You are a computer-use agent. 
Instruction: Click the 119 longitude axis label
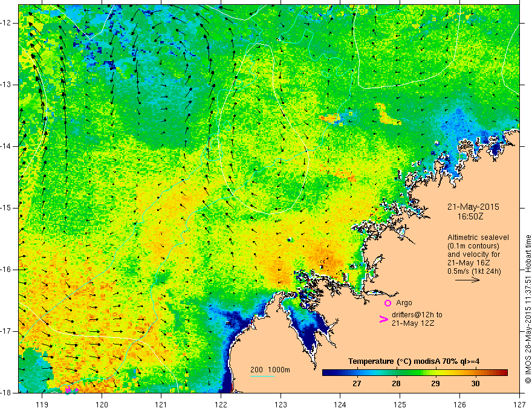coord(42,404)
